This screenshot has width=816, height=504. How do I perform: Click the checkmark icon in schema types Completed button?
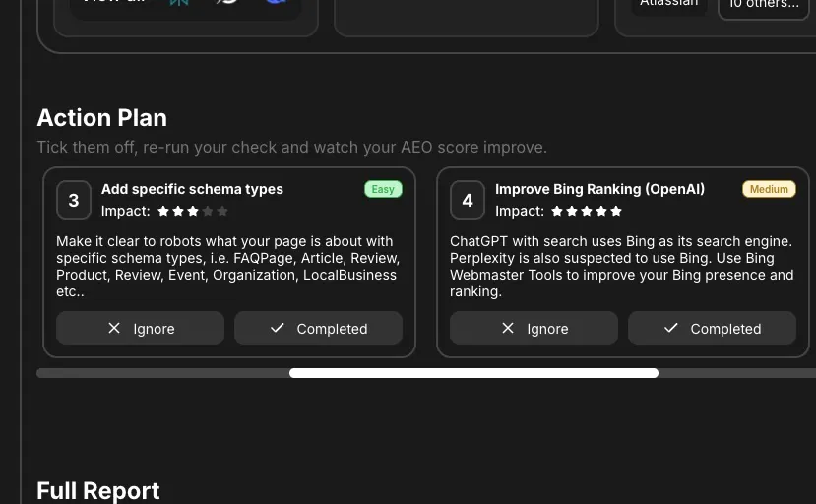point(278,328)
